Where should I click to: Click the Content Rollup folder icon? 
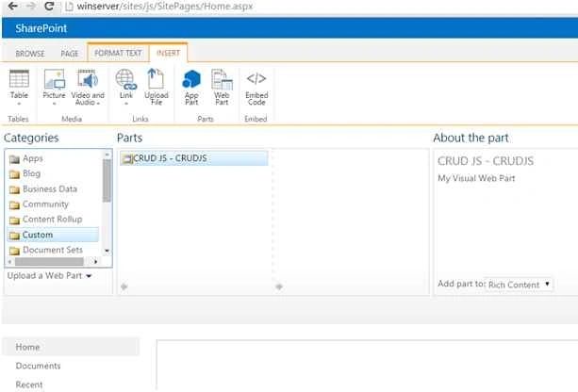click(14, 220)
